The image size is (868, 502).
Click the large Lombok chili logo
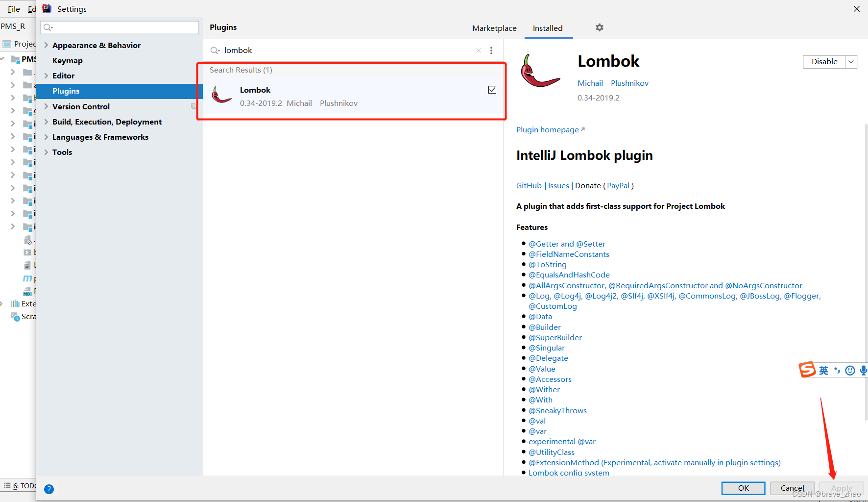[x=540, y=71]
